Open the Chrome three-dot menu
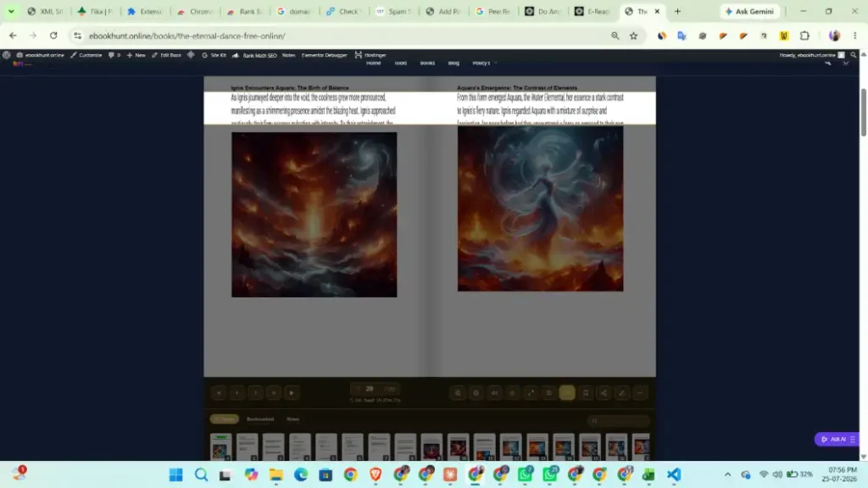 click(x=854, y=36)
